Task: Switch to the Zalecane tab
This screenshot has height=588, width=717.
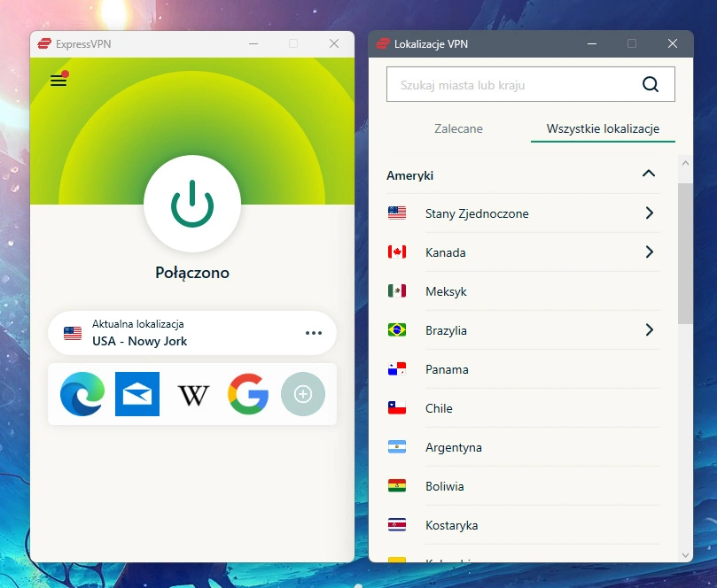Action: coord(458,128)
